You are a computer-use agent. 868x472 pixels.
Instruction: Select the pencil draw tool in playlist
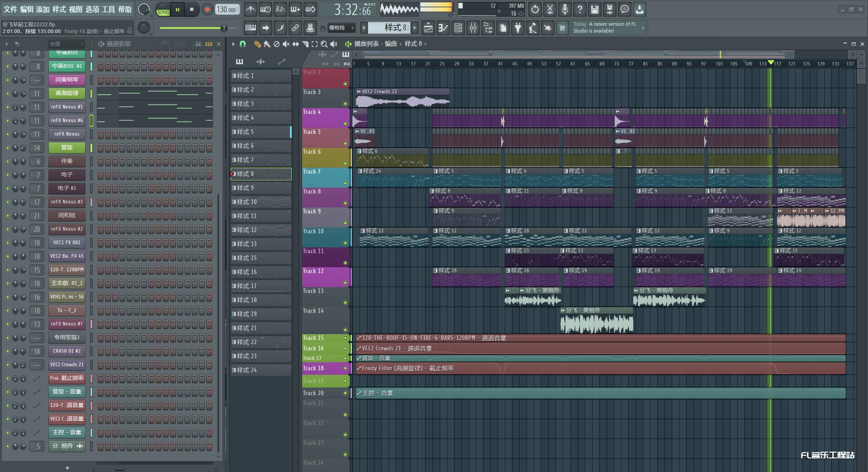click(x=257, y=44)
